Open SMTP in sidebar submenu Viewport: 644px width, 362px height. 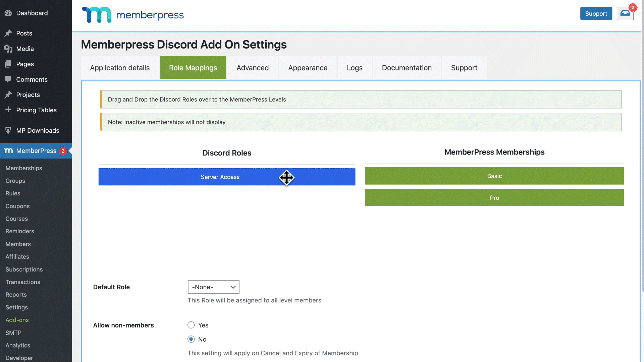click(13, 333)
